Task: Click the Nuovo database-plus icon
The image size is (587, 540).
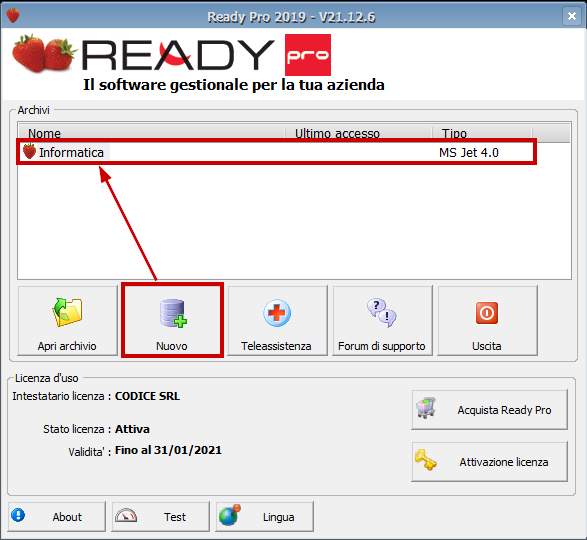Action: 173,313
